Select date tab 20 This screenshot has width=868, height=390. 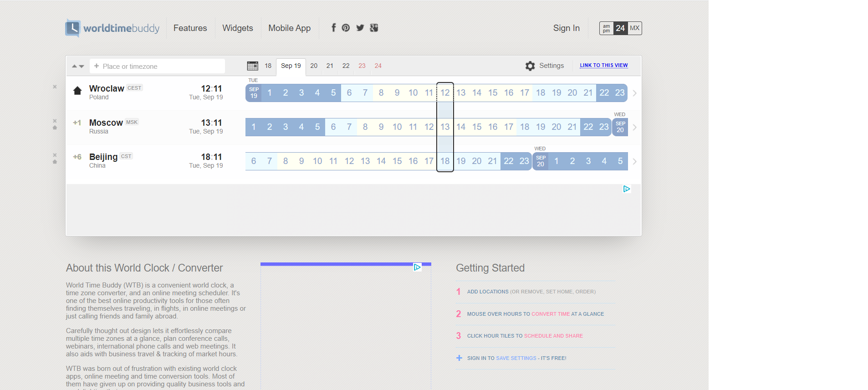point(314,66)
